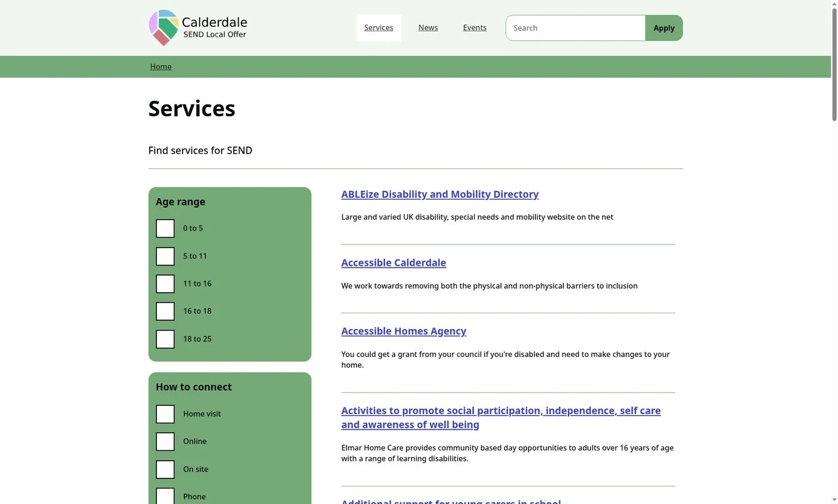Click the 'Services' page heading
Screen dimensions: 838x504
[x=192, y=108]
